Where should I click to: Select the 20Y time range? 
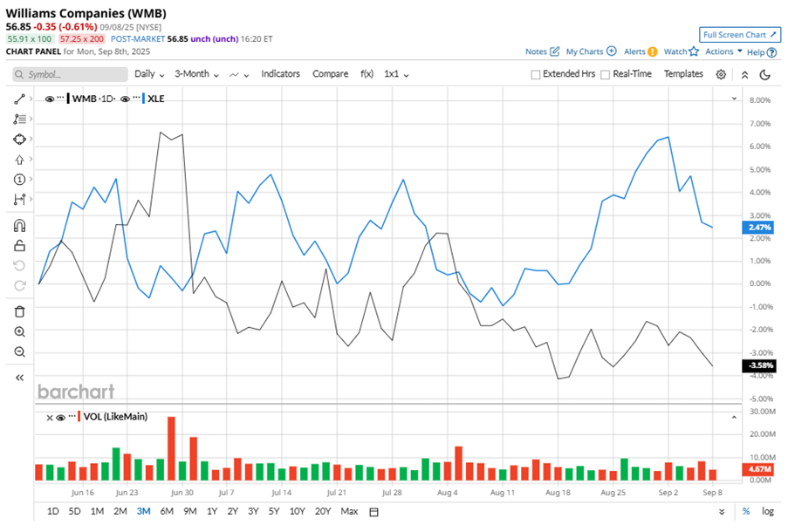point(323,511)
